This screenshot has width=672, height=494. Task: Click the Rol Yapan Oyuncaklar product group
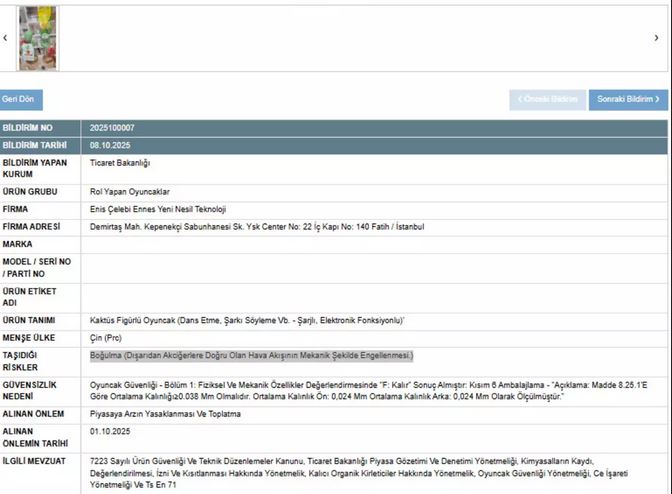coord(130,191)
